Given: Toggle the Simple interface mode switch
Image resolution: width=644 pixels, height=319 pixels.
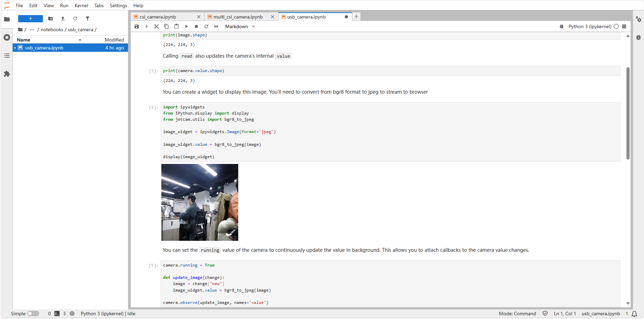Looking at the screenshot, I should [33, 314].
